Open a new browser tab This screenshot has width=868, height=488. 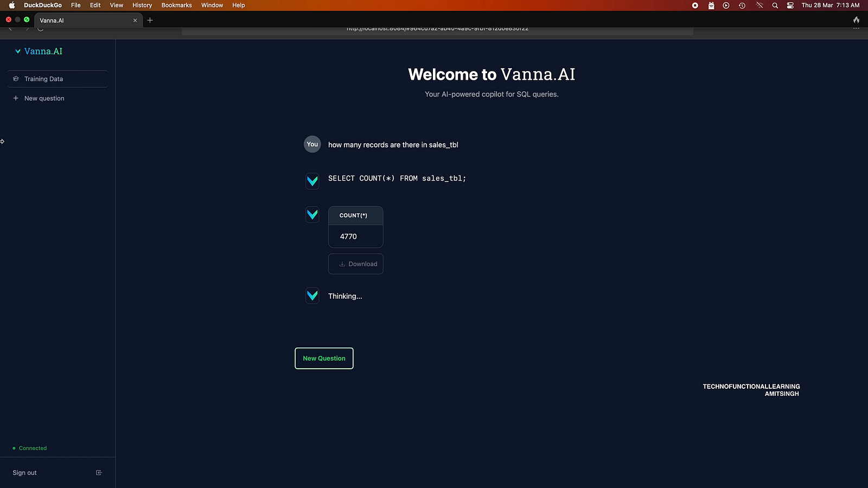click(150, 21)
